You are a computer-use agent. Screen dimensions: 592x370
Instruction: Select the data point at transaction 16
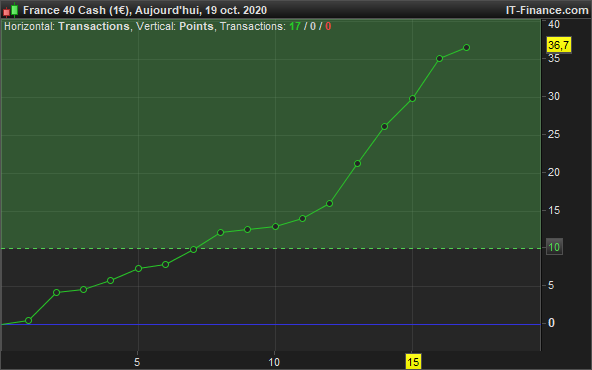[x=439, y=59]
